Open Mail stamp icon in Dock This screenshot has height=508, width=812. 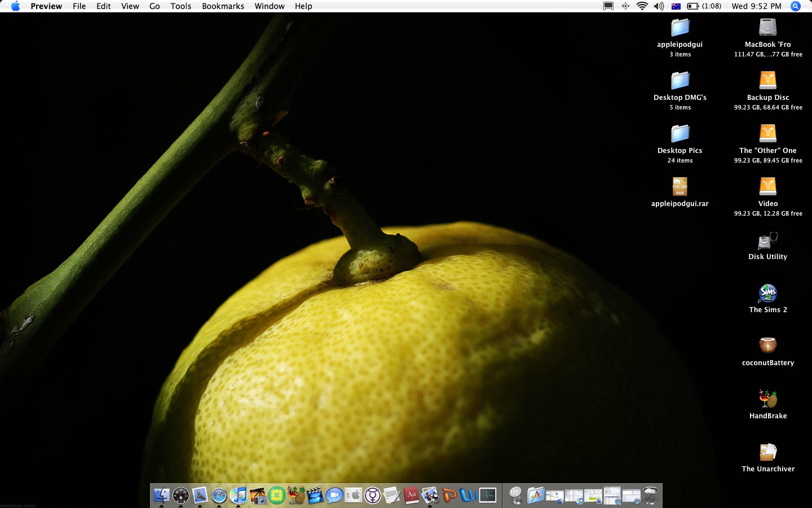click(x=200, y=496)
